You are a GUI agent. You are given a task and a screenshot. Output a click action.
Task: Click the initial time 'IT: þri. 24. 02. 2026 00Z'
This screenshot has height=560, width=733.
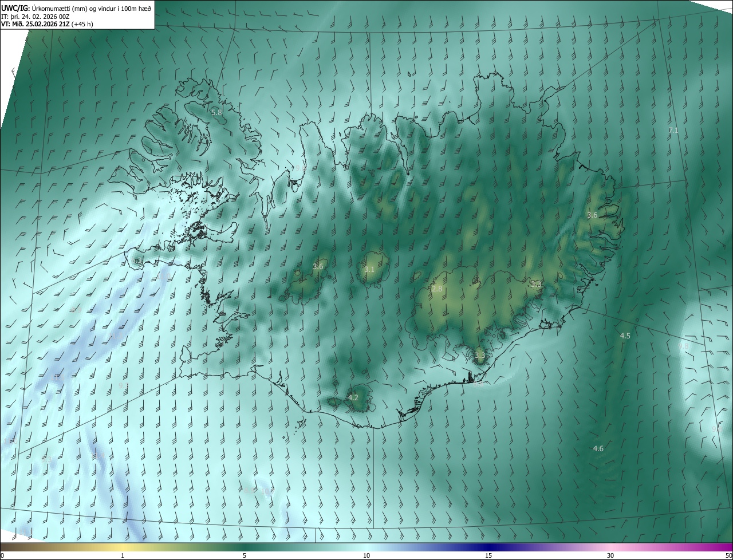(36, 16)
